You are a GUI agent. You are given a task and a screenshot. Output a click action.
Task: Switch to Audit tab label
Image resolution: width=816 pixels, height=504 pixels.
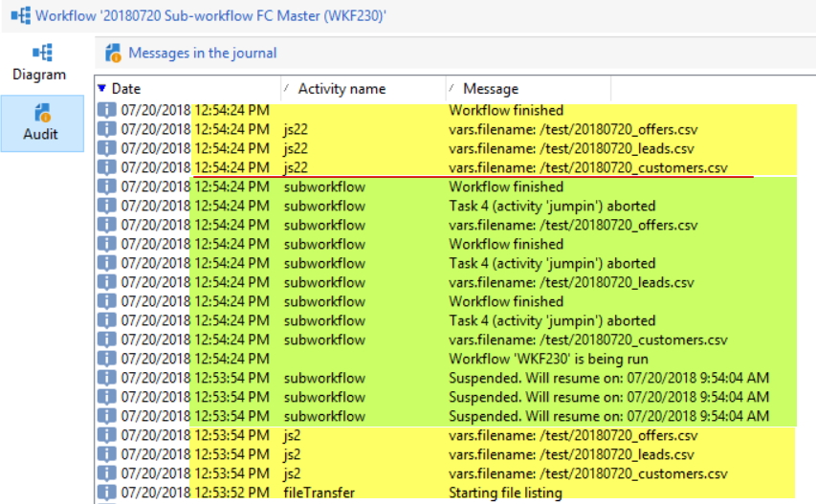pyautogui.click(x=41, y=134)
